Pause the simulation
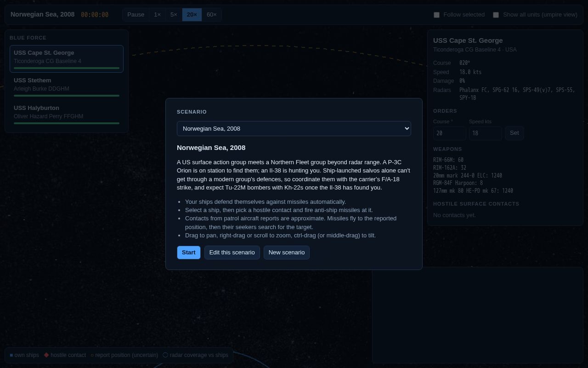The image size is (588, 368). coord(136,15)
